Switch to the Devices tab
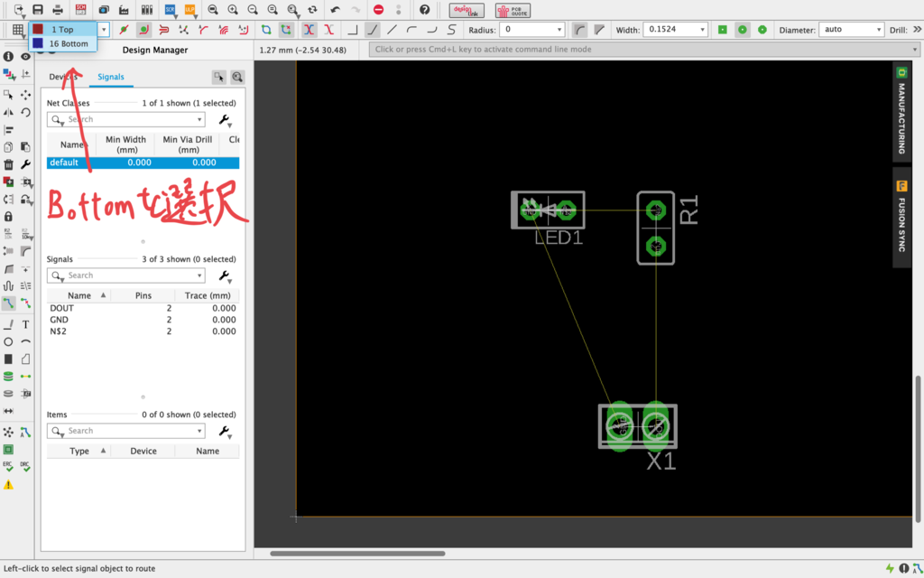 coord(63,77)
